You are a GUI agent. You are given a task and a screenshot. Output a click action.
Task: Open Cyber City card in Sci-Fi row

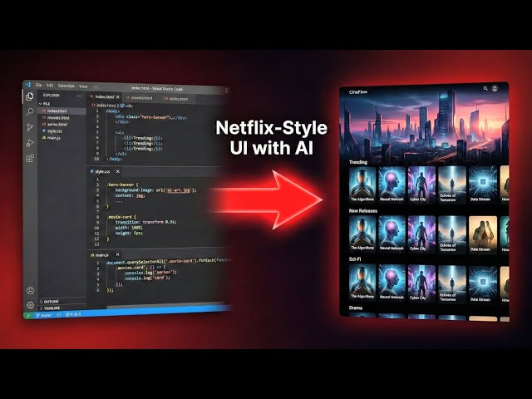421,283
